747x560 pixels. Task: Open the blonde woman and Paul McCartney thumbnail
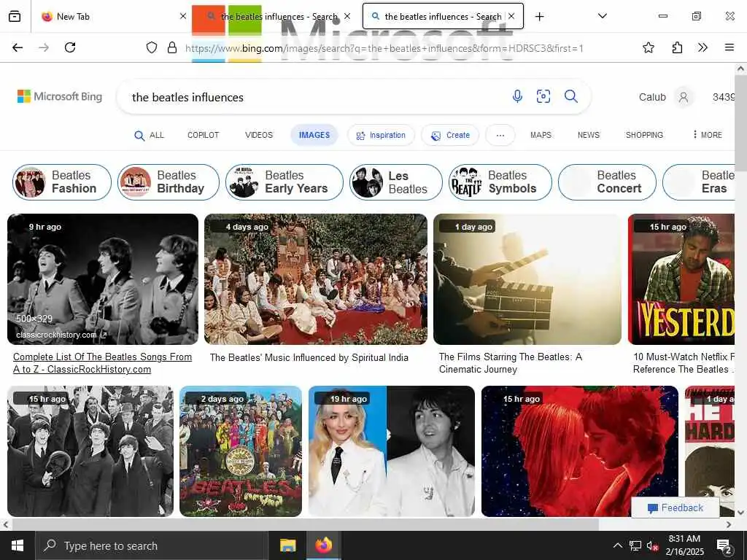[392, 451]
